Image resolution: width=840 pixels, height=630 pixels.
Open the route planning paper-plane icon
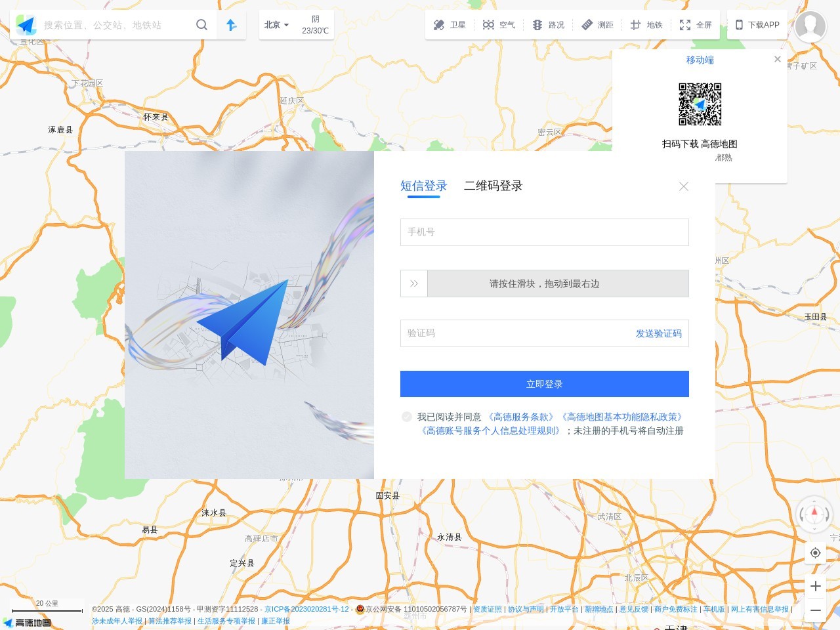pos(231,24)
